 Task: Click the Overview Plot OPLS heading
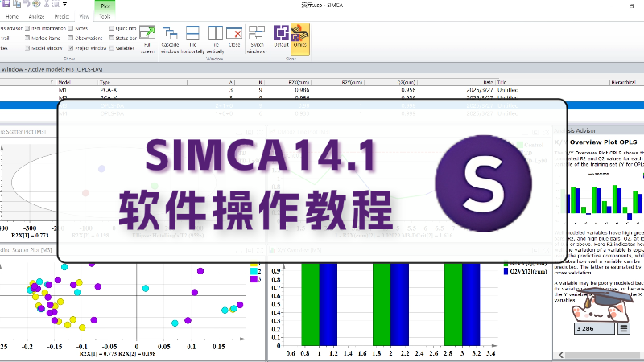coord(603,142)
